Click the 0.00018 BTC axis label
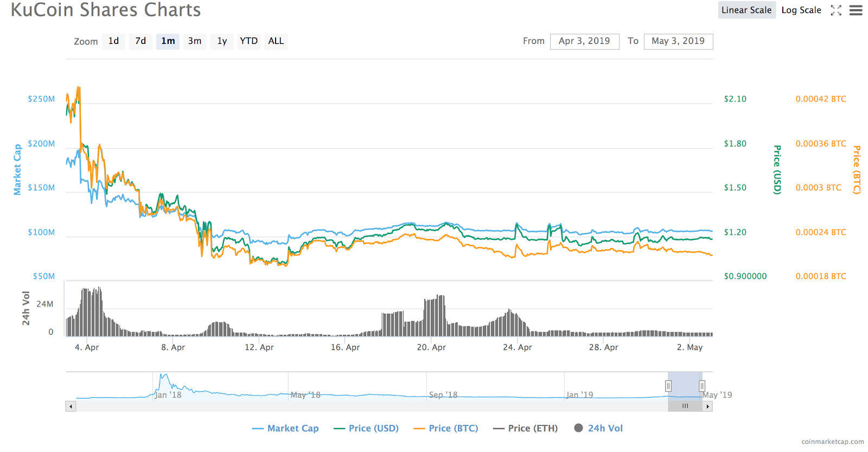 821,276
